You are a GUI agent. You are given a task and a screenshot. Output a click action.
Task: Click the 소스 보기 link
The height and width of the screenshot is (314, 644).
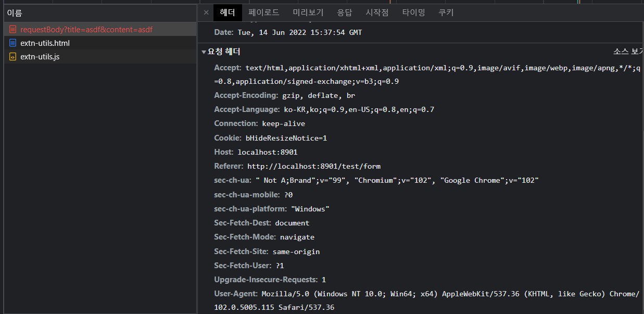click(628, 52)
